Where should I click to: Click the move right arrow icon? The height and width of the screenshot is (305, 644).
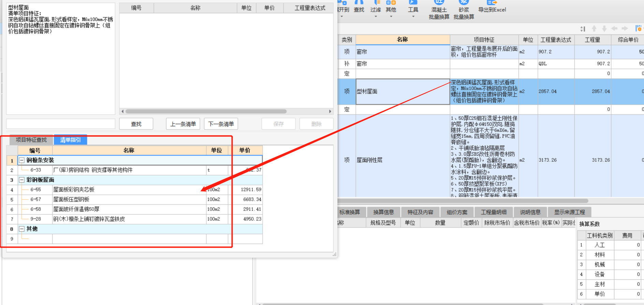[x=625, y=28]
